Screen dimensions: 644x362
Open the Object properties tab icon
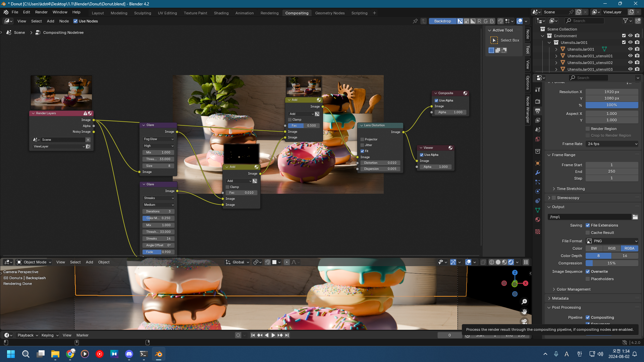click(x=538, y=163)
